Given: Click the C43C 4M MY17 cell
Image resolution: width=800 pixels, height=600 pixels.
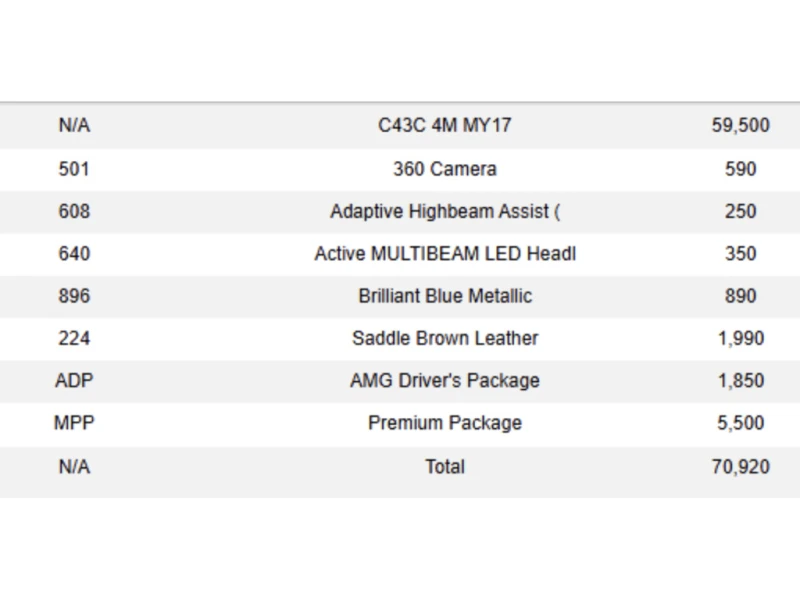Looking at the screenshot, I should pyautogui.click(x=445, y=126).
